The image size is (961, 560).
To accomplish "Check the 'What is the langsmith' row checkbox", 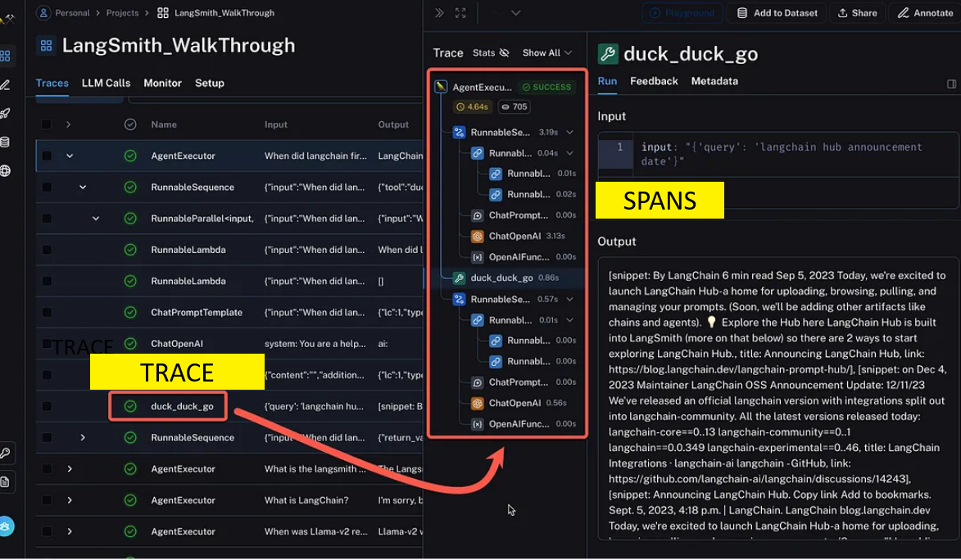I will pos(46,469).
